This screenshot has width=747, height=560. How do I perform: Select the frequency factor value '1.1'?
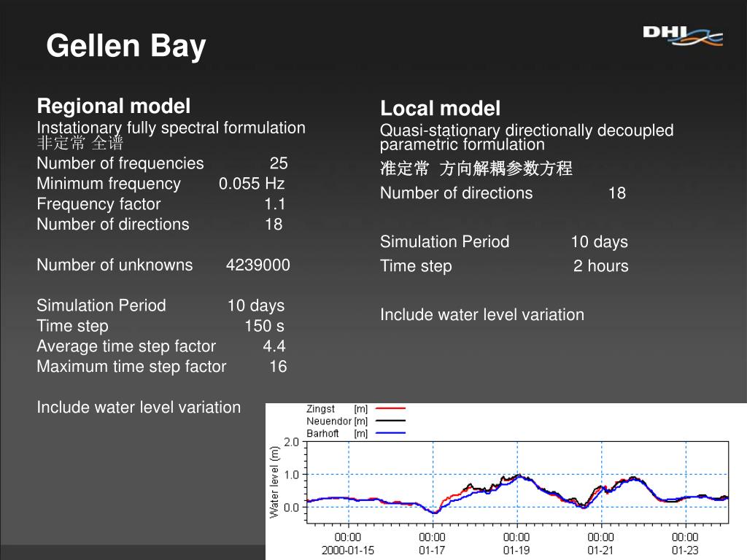pyautogui.click(x=275, y=204)
